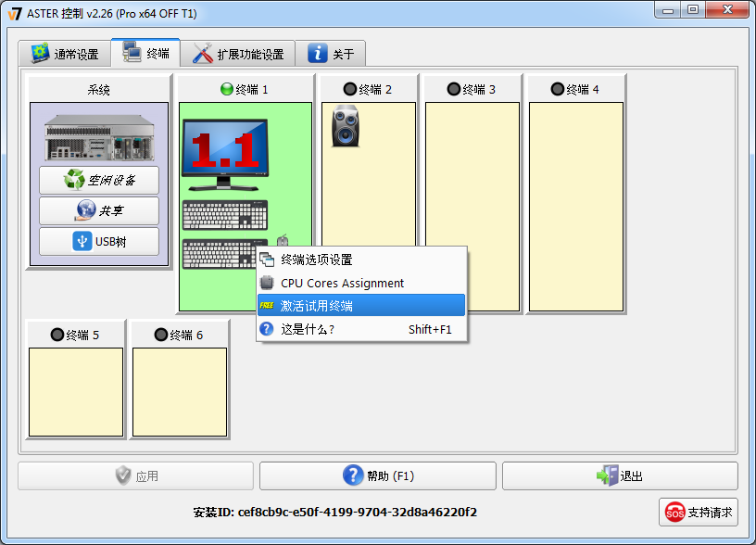Click the status indicator of 终端 6
This screenshot has height=545, width=756.
[x=161, y=335]
